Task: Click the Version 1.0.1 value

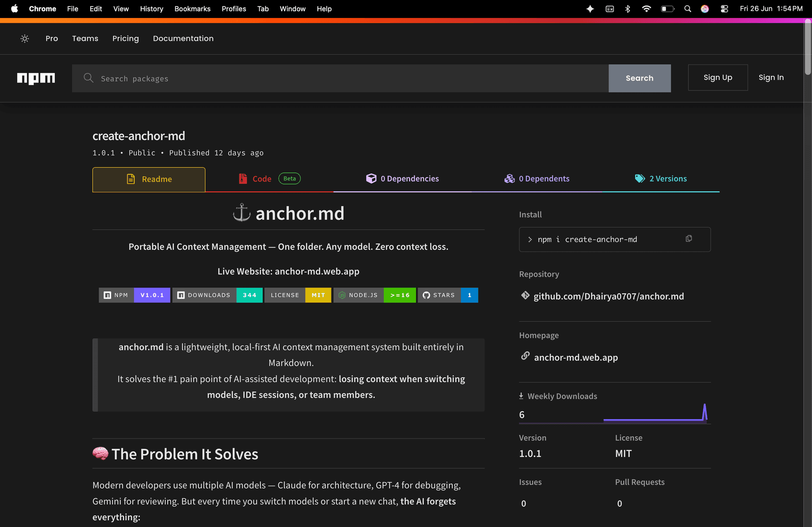Action: pyautogui.click(x=530, y=453)
